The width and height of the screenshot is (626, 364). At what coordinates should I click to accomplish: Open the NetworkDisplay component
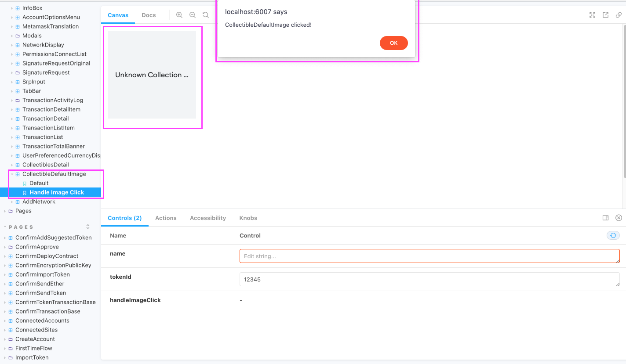point(43,45)
